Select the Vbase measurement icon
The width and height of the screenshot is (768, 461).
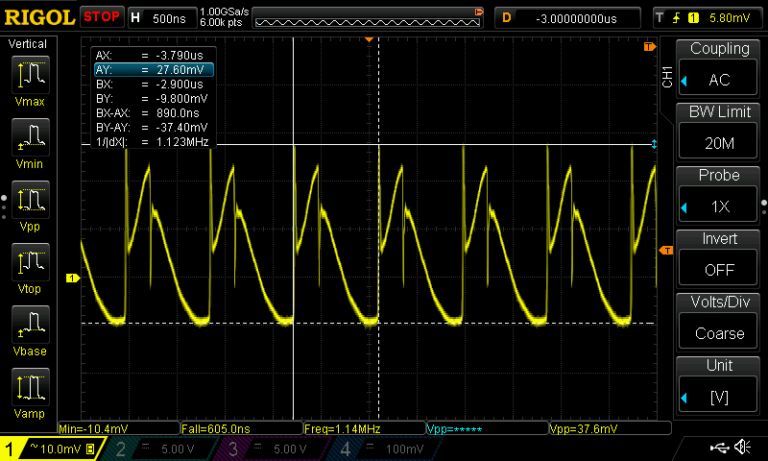pyautogui.click(x=29, y=326)
